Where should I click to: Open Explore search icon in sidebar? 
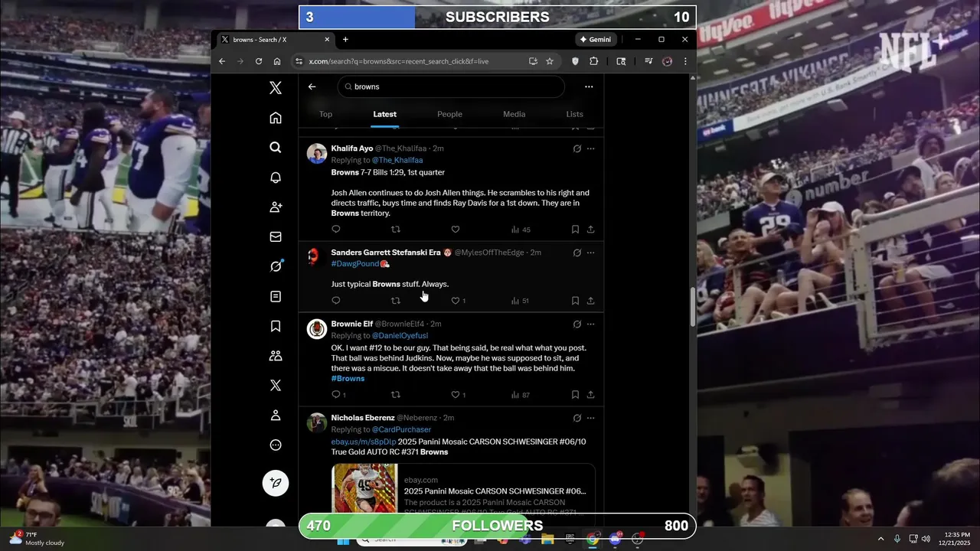pyautogui.click(x=276, y=148)
